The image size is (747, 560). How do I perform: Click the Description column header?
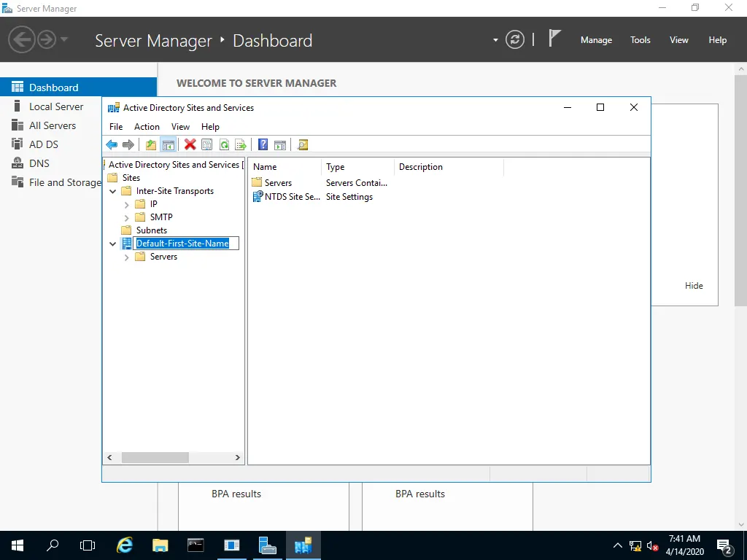449,167
